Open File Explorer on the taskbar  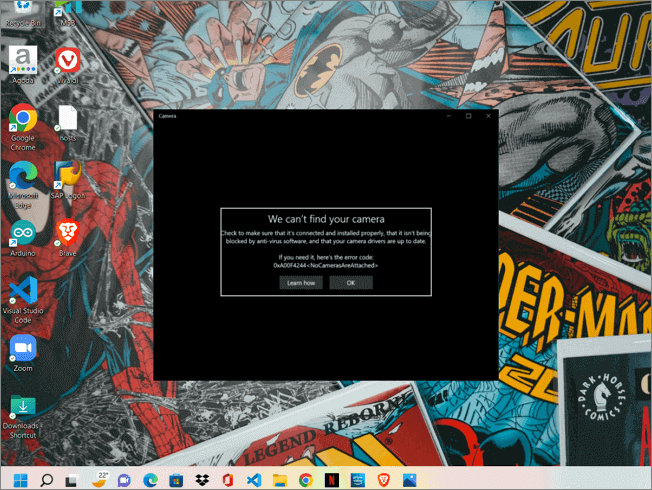pyautogui.click(x=280, y=480)
